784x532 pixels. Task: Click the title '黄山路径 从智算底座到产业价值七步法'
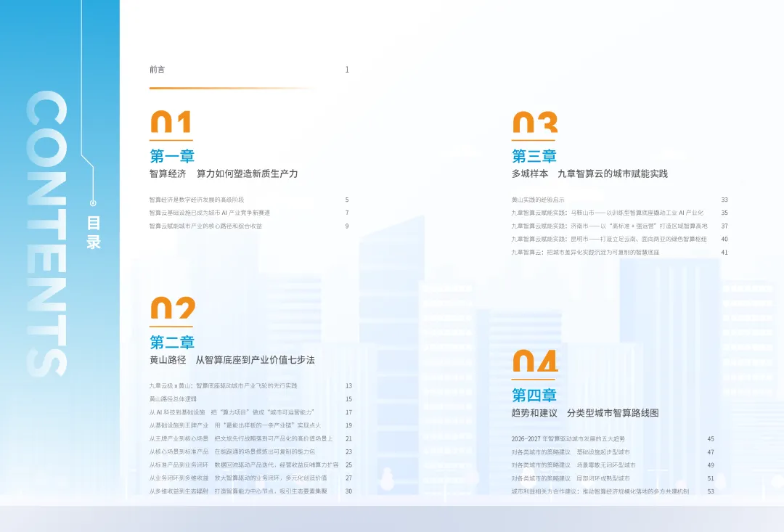(232, 359)
